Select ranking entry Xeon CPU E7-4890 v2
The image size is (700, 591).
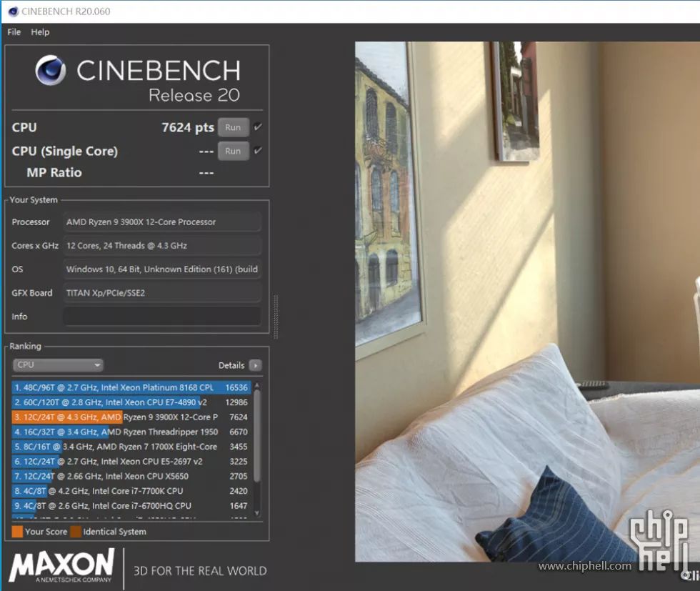(131, 402)
